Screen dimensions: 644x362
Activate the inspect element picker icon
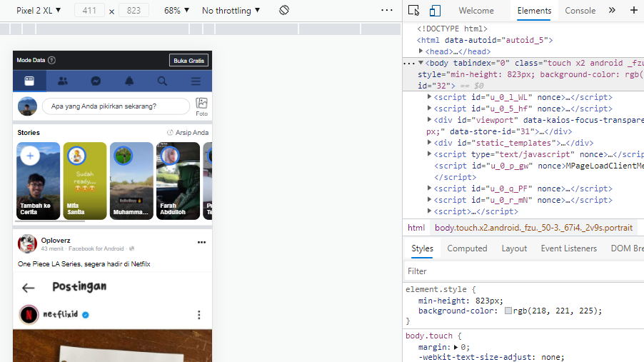[413, 10]
